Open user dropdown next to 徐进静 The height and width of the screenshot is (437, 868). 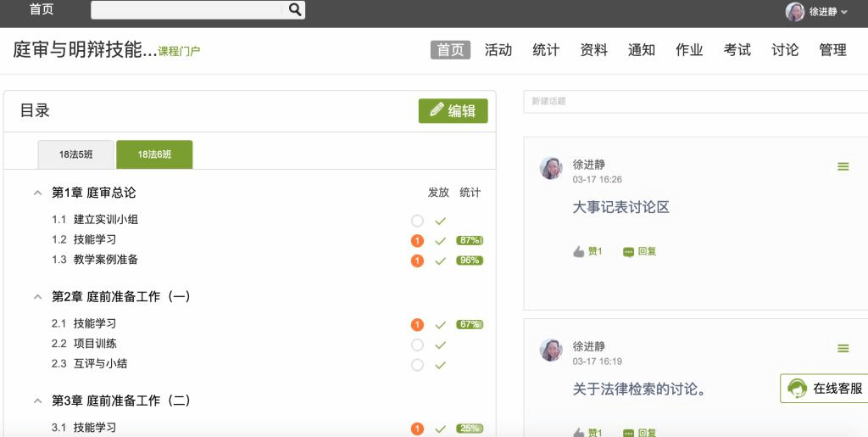coord(843,12)
